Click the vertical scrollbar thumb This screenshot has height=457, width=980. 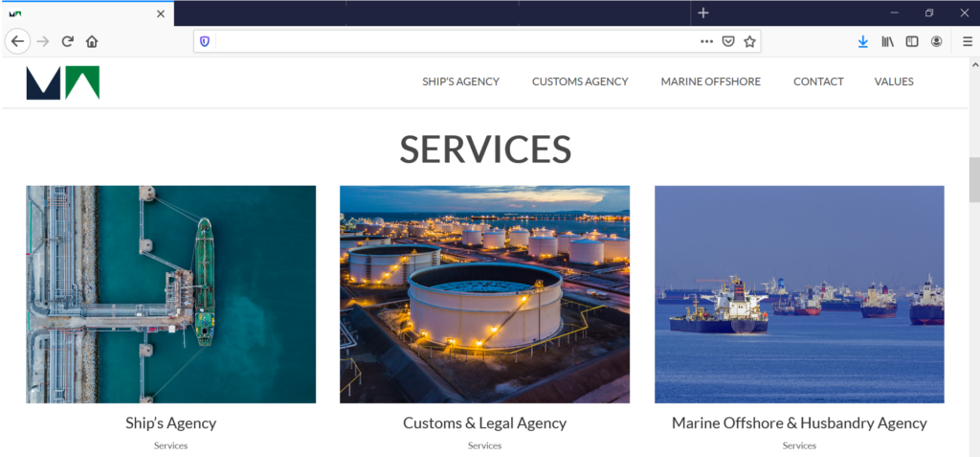(x=973, y=180)
